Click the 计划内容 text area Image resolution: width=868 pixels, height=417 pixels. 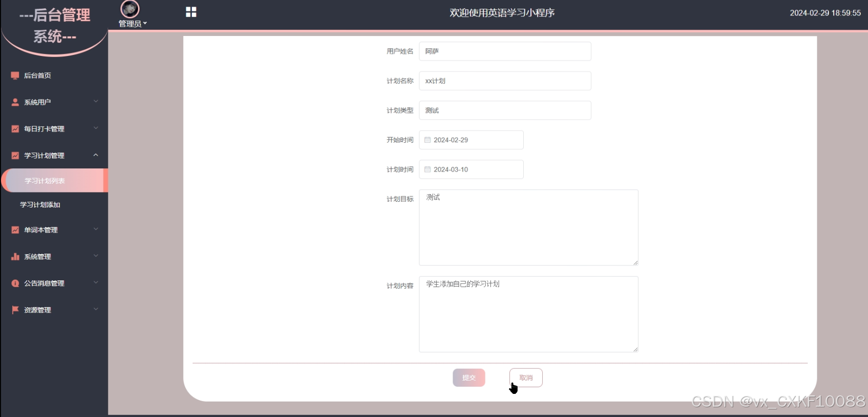point(528,314)
